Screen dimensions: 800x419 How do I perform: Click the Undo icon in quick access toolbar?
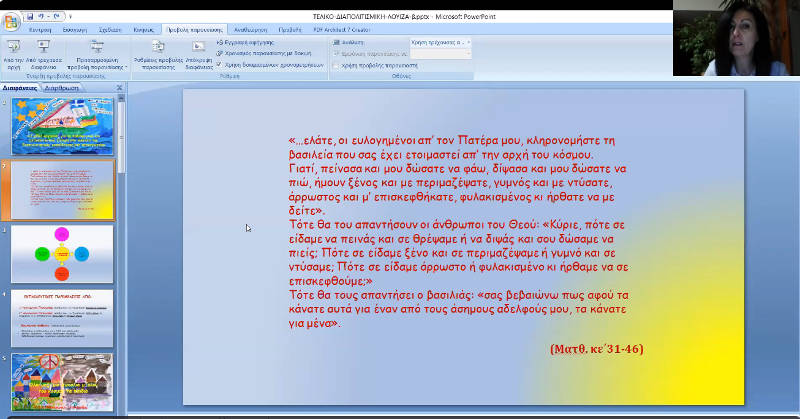43,17
